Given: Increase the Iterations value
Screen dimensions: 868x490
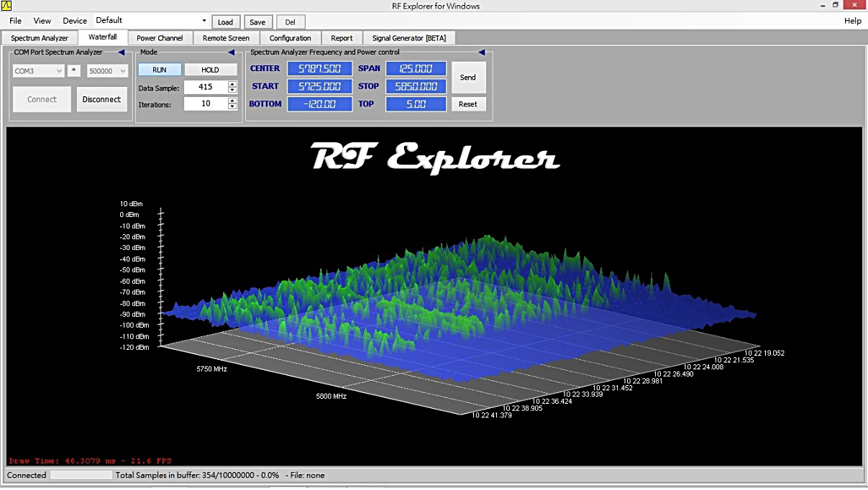Looking at the screenshot, I should coord(232,101).
